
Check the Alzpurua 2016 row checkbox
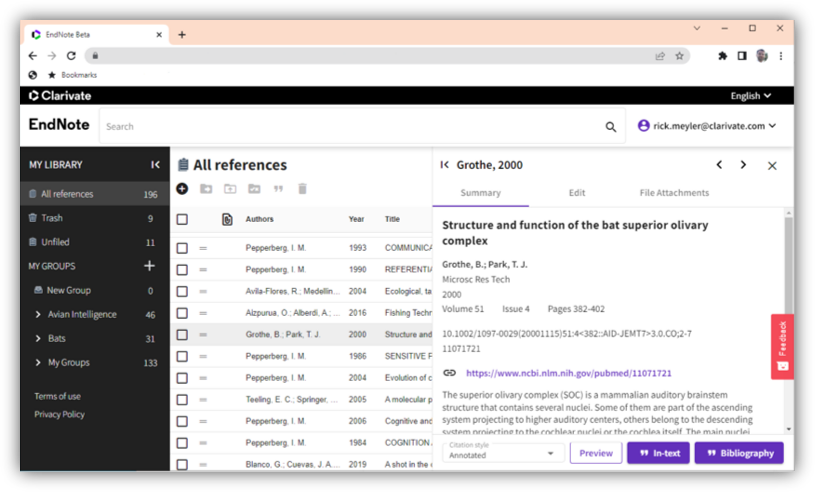[182, 313]
